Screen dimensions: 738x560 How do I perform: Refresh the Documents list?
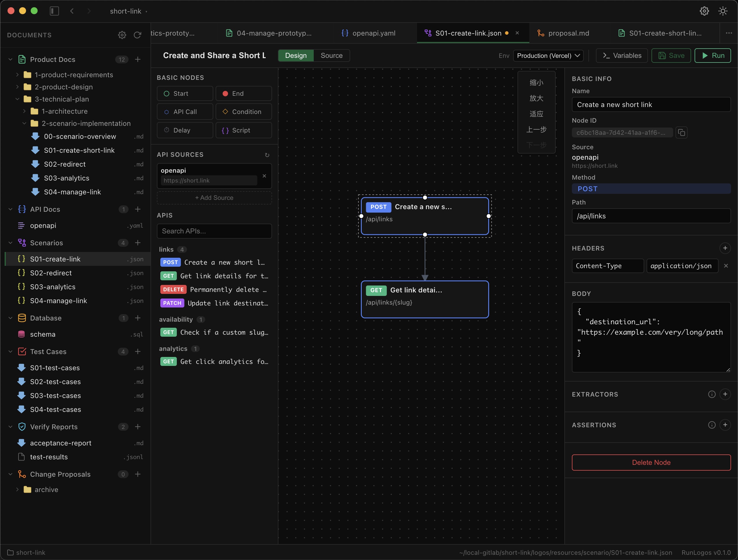click(x=138, y=35)
